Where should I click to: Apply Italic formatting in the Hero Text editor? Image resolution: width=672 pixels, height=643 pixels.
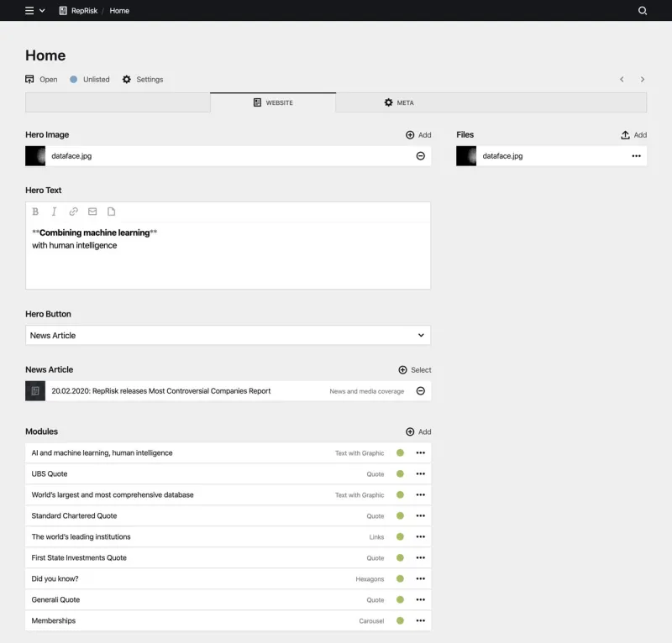click(x=54, y=212)
